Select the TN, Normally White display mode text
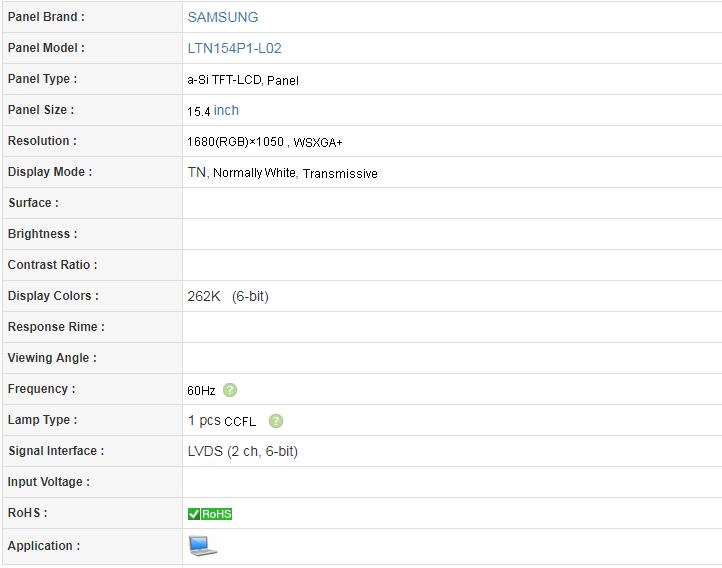The height and width of the screenshot is (568, 722). click(x=242, y=173)
